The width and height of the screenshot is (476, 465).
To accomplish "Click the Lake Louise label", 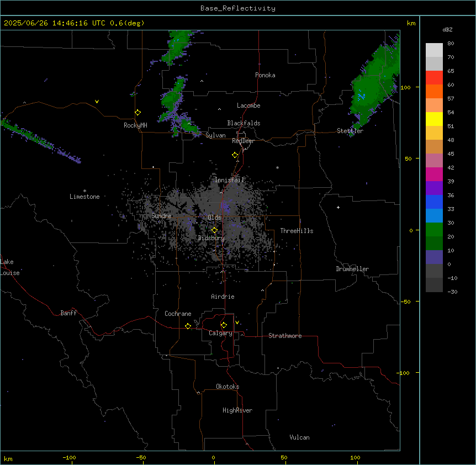I will tap(10, 267).
